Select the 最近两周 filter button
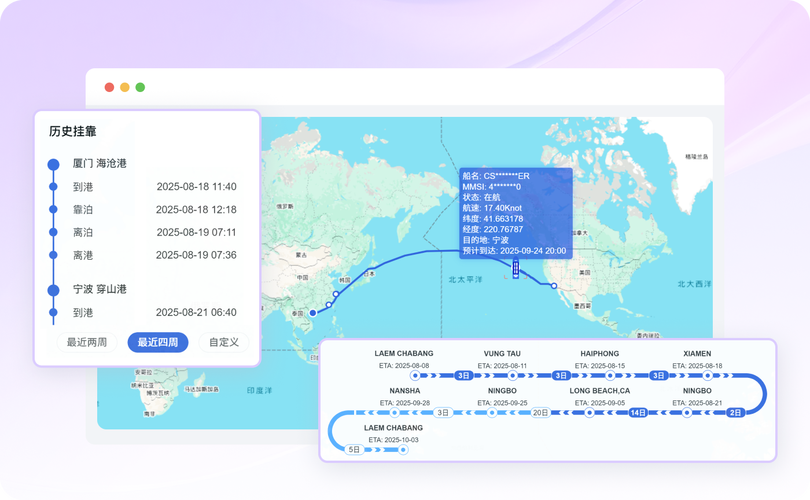The image size is (810, 500). click(x=87, y=342)
